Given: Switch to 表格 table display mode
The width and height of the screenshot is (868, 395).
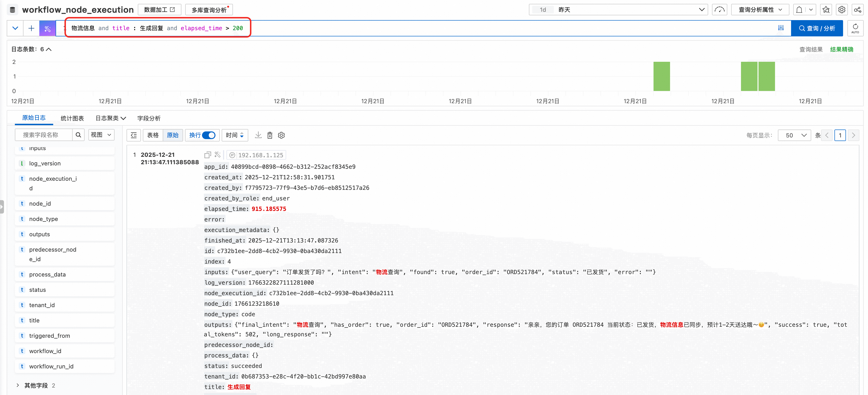Looking at the screenshot, I should click(153, 135).
